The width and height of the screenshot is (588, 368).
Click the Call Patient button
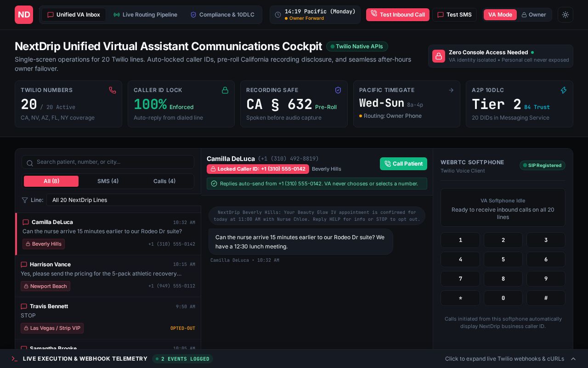tap(403, 164)
